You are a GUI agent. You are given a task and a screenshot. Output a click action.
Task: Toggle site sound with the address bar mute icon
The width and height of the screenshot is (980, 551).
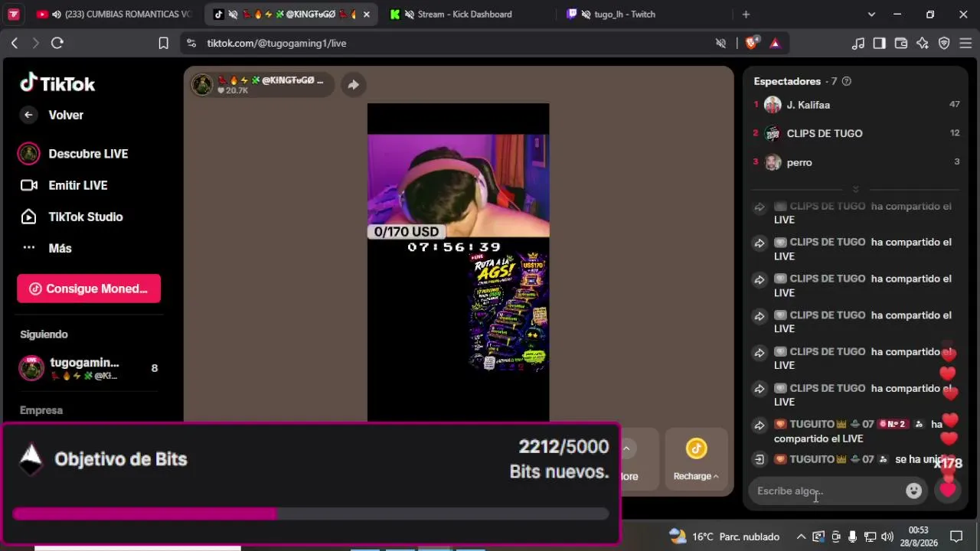pyautogui.click(x=720, y=44)
